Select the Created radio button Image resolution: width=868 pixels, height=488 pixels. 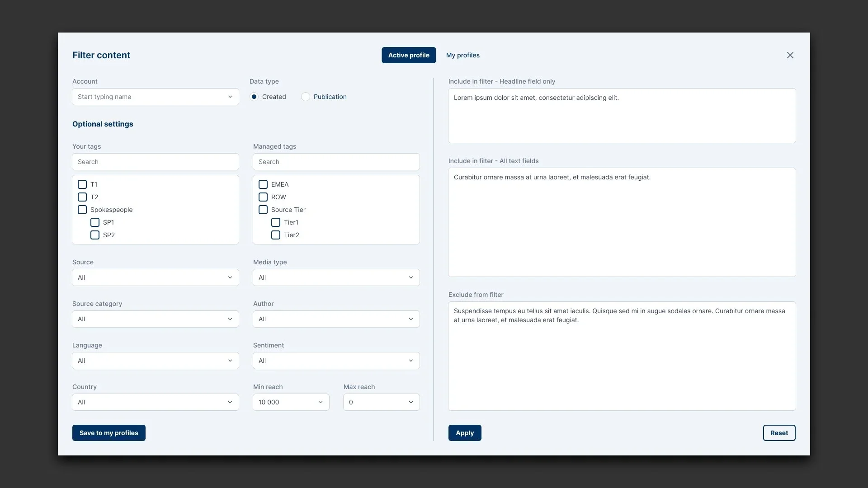(x=254, y=97)
